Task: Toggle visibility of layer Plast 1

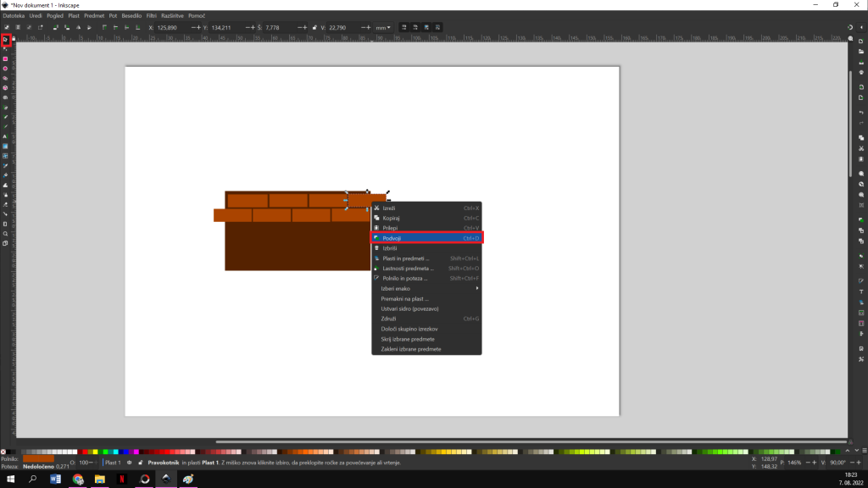Action: tap(130, 463)
